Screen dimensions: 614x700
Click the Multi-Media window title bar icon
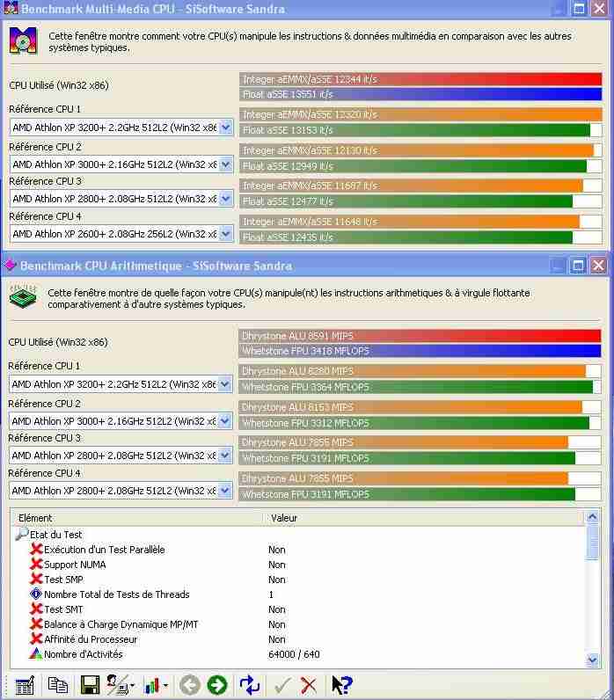pos(11,8)
